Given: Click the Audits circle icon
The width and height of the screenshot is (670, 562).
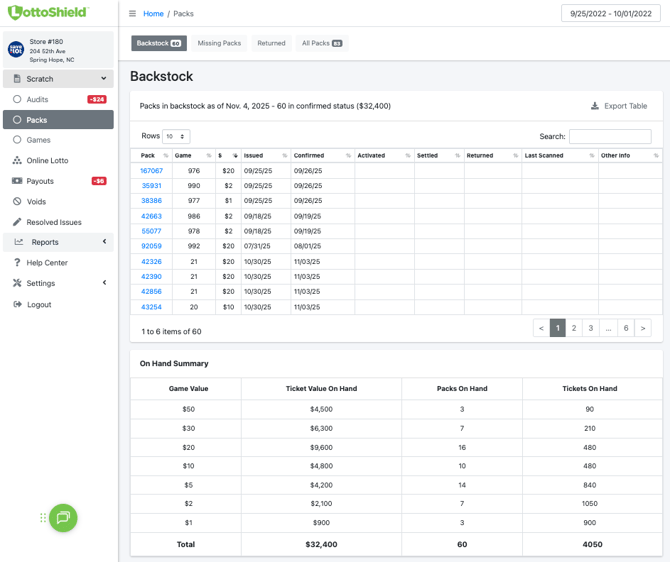Looking at the screenshot, I should (17, 99).
